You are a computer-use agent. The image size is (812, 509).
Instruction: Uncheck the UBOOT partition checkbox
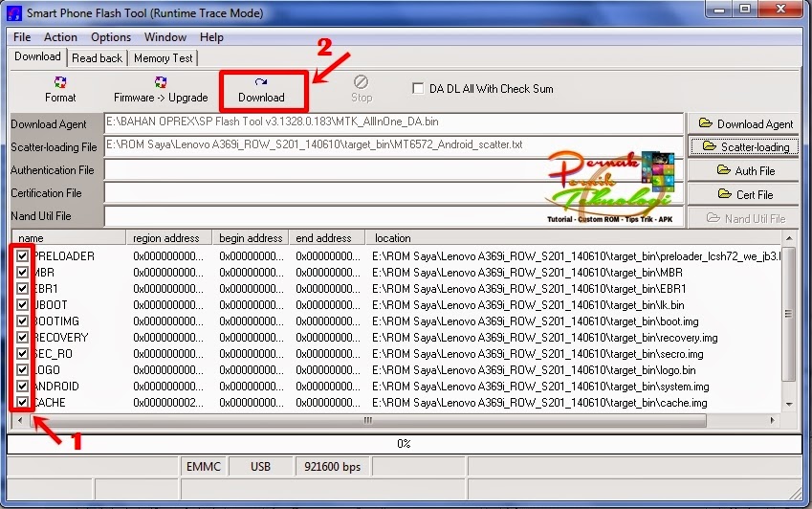(x=22, y=304)
